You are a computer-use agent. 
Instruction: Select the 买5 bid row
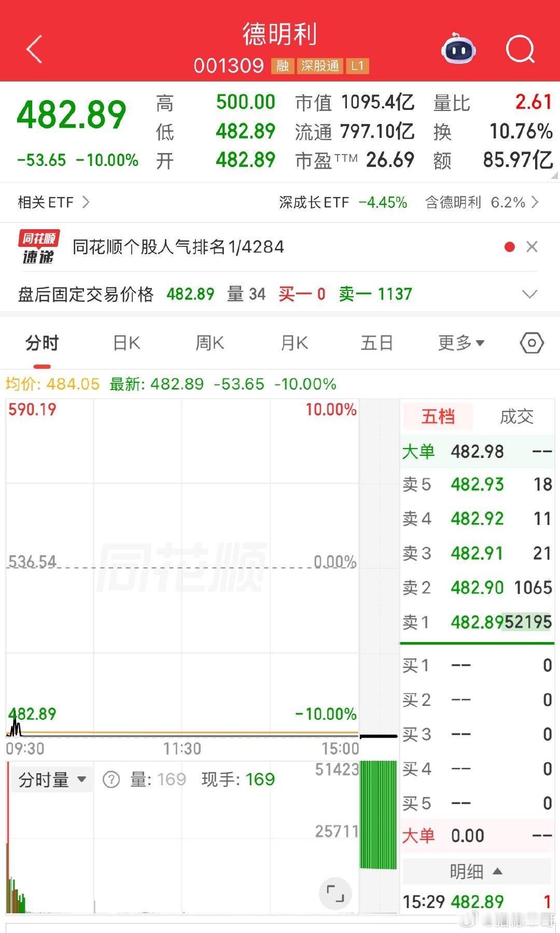pyautogui.click(x=477, y=803)
